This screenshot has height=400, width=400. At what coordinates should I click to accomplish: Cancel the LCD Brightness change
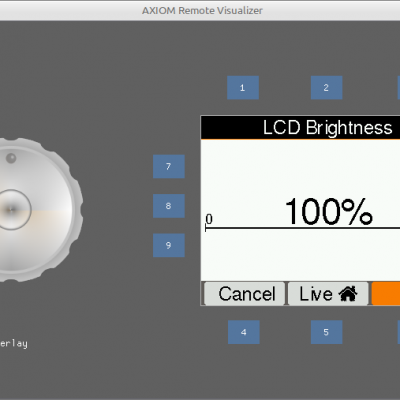(244, 294)
